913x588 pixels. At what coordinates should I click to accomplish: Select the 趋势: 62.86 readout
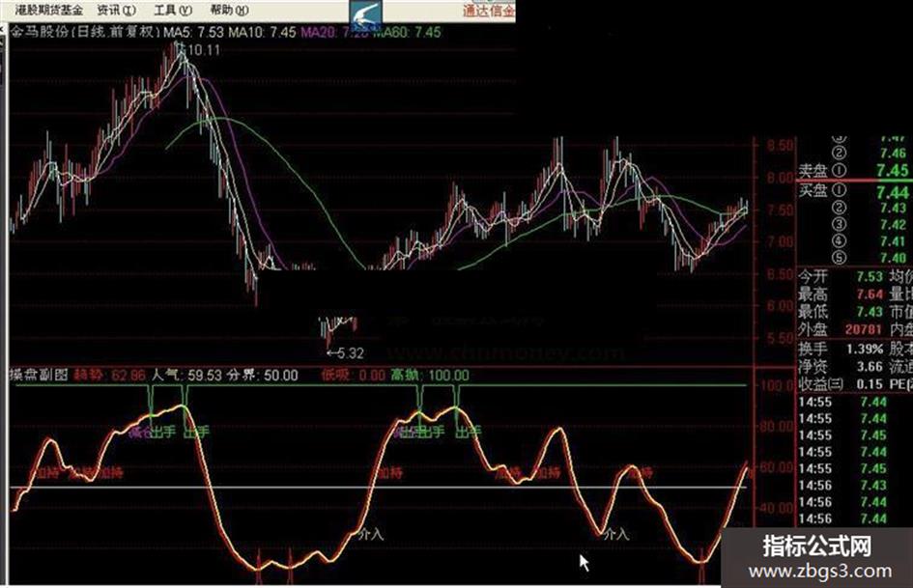(x=109, y=375)
